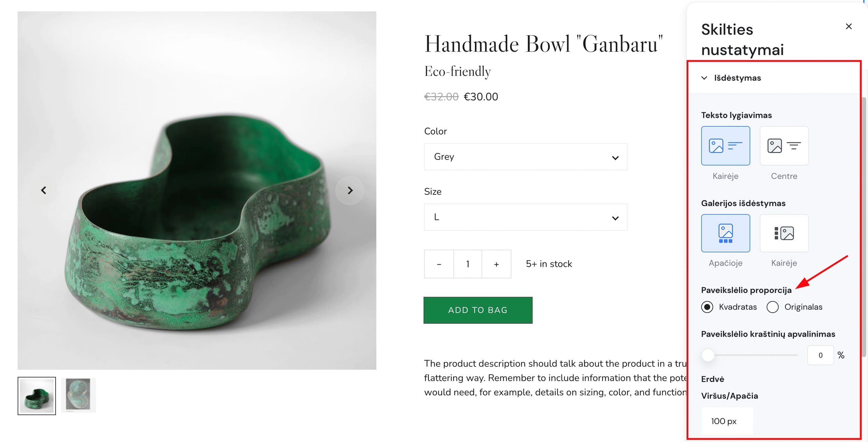Go to next product image
This screenshot has height=442, width=868.
350,190
